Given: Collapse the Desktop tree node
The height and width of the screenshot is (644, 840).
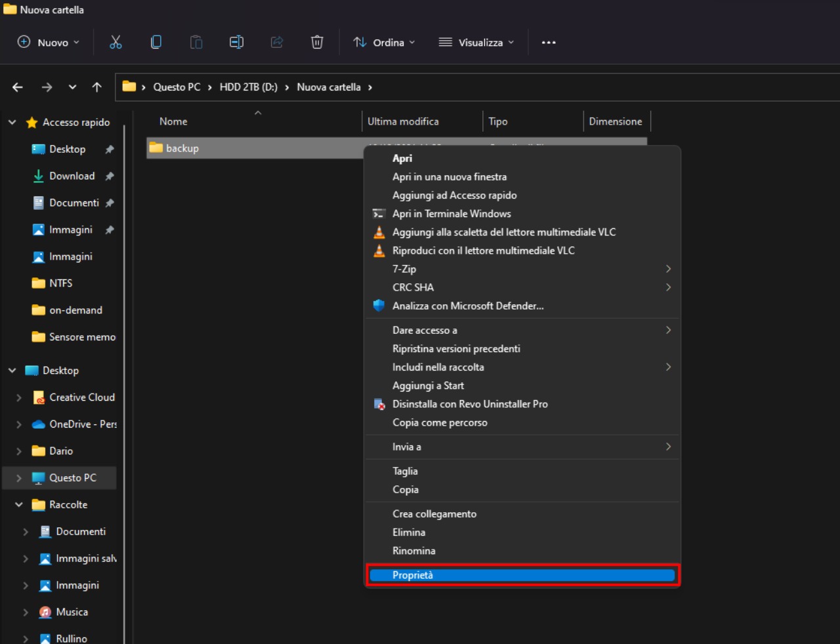Looking at the screenshot, I should point(12,371).
